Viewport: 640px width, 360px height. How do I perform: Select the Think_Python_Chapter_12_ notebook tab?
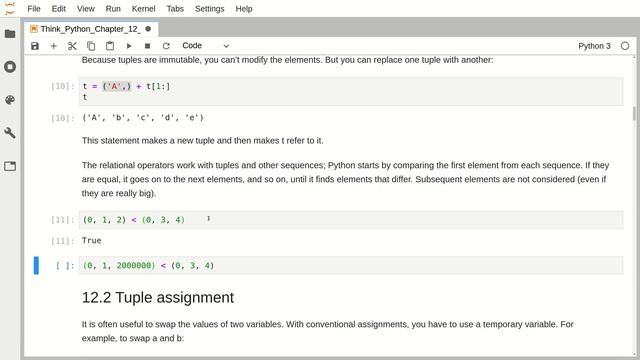click(91, 29)
